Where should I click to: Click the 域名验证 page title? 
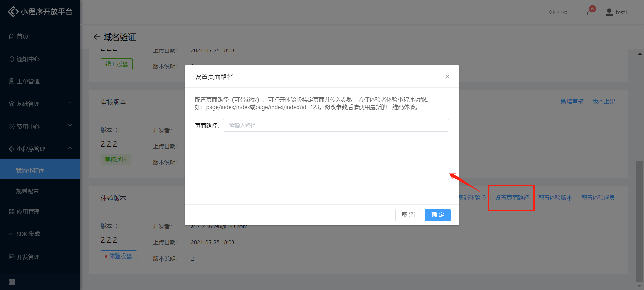[x=120, y=37]
